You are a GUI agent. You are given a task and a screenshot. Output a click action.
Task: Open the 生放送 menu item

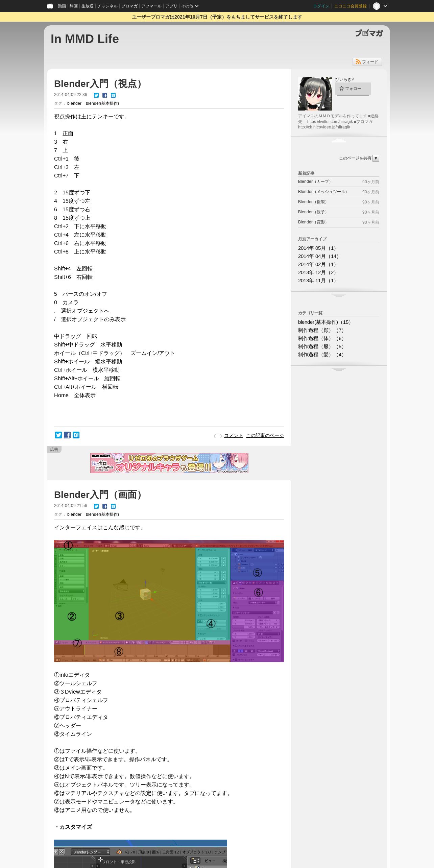pyautogui.click(x=87, y=6)
